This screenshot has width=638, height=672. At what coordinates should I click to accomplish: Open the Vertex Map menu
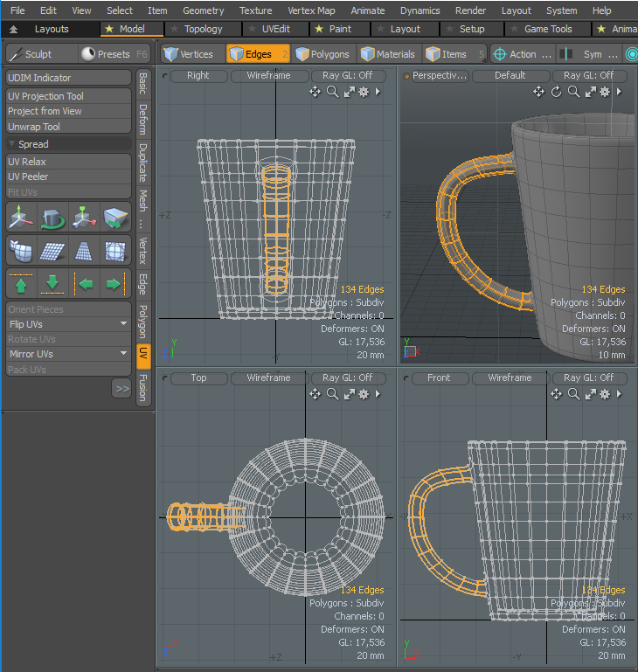[311, 10]
